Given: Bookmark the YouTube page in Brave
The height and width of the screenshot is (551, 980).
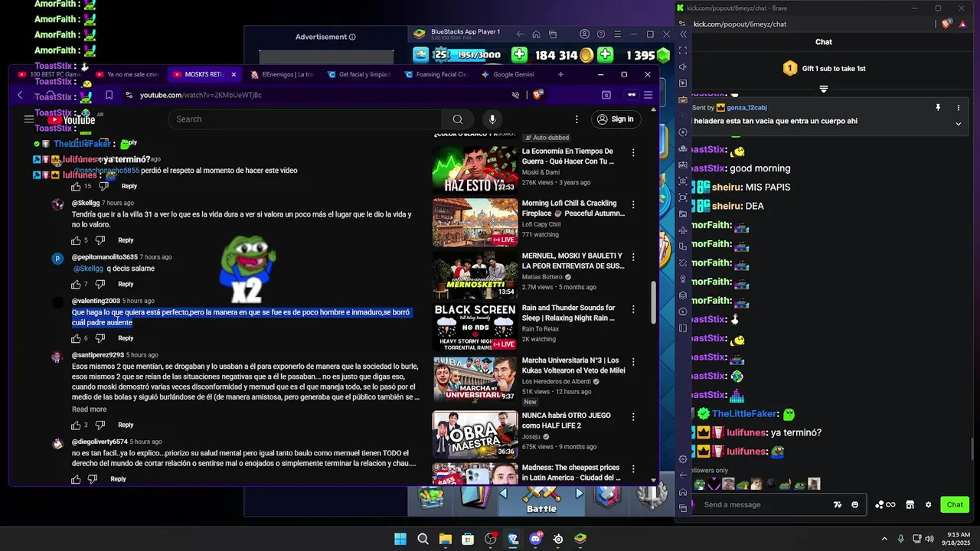Looking at the screenshot, I should click(109, 95).
